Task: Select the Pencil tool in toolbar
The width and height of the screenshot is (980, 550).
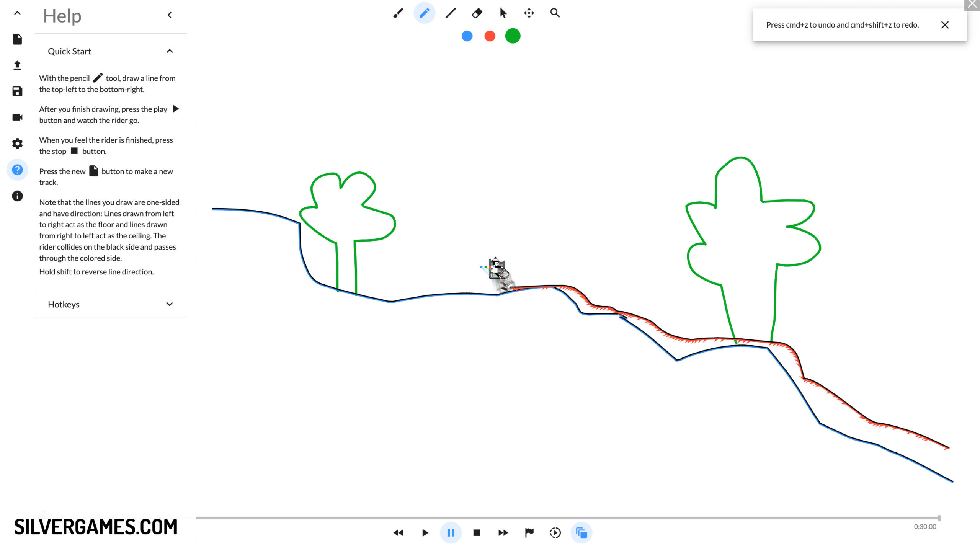Action: click(424, 13)
